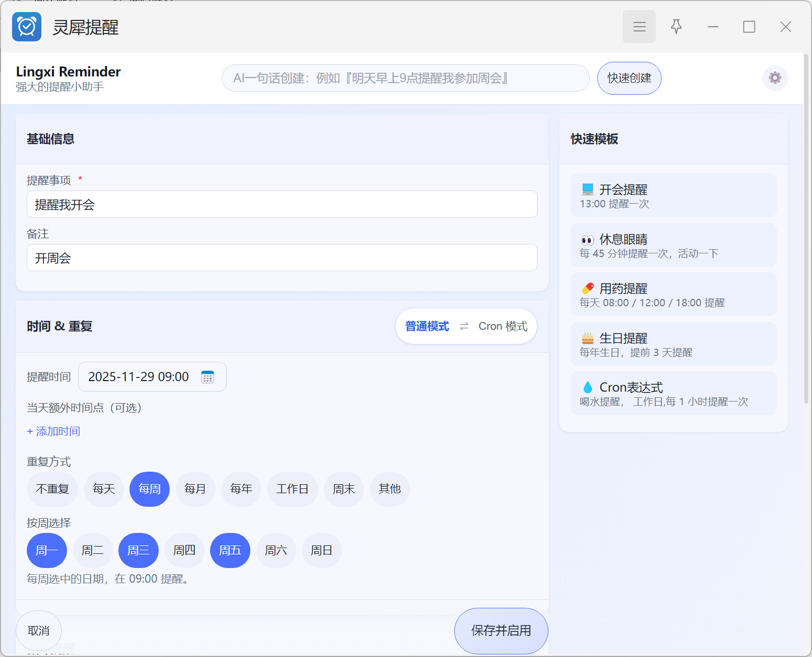Choose the rest eyes template with eyes icon

click(673, 245)
